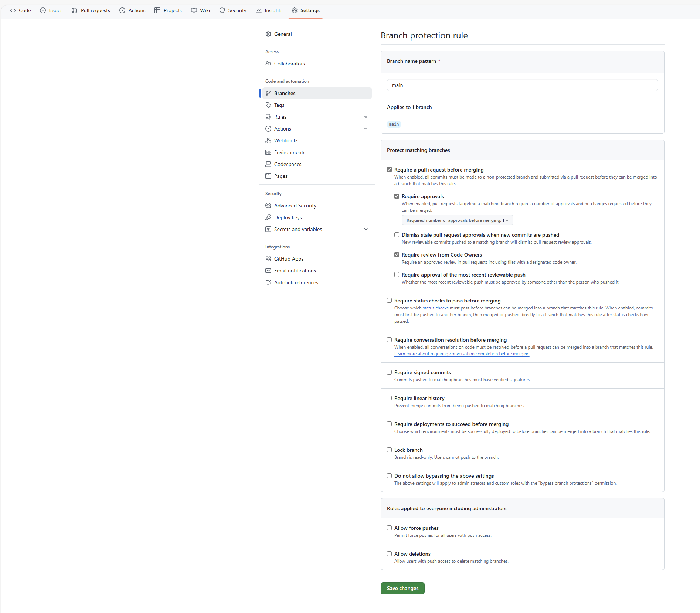This screenshot has height=613, width=700.
Task: Open Webhooks settings page
Action: point(317,140)
